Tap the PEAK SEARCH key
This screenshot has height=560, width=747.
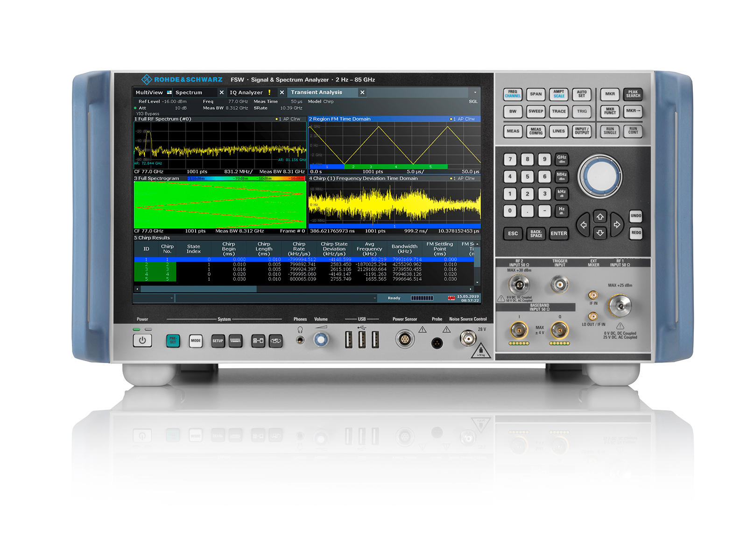point(633,94)
